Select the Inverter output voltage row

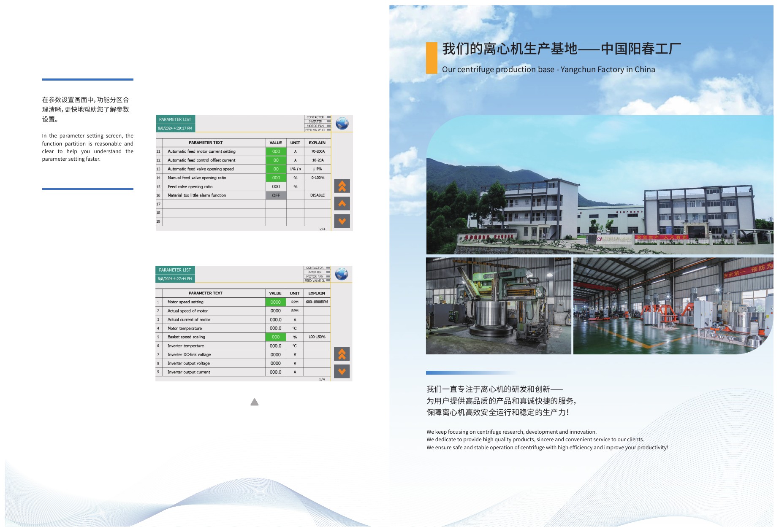click(x=243, y=363)
